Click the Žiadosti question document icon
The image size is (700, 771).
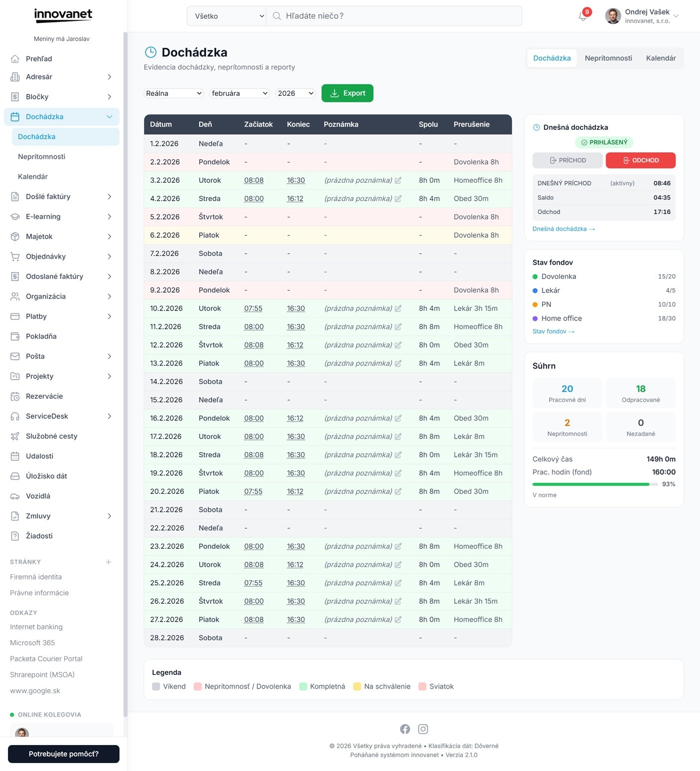pyautogui.click(x=15, y=536)
